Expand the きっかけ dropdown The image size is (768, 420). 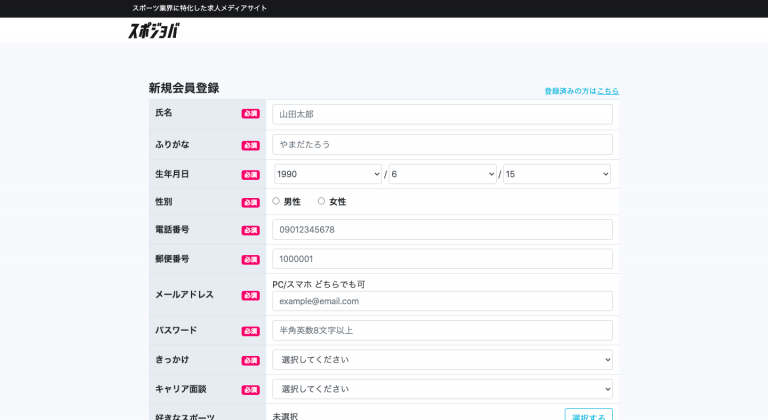[442, 360]
